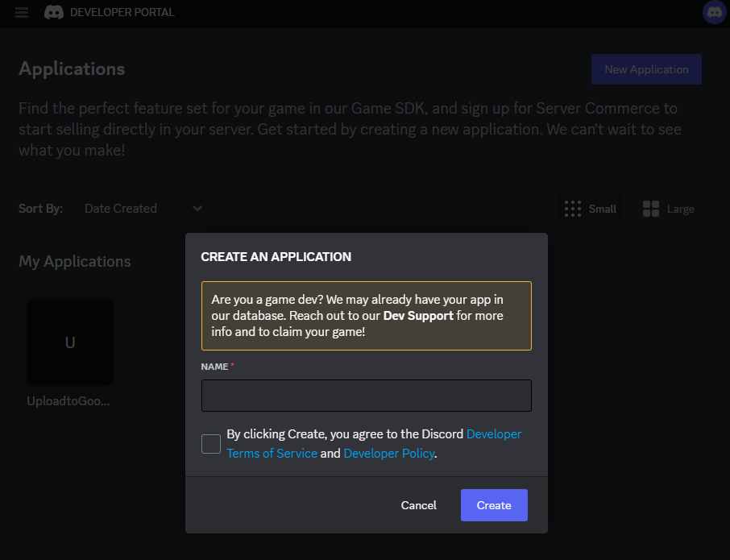730x560 pixels.
Task: Open the Date Created sort dropdown
Action: point(144,209)
